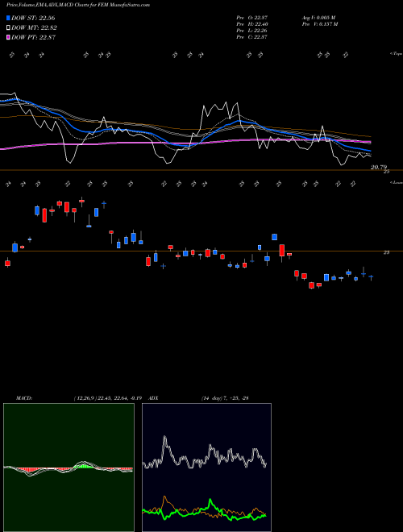
Task: Click MACD values (12,26,9) 22.45, 22.64, -0.19
Action: [x=107, y=397]
